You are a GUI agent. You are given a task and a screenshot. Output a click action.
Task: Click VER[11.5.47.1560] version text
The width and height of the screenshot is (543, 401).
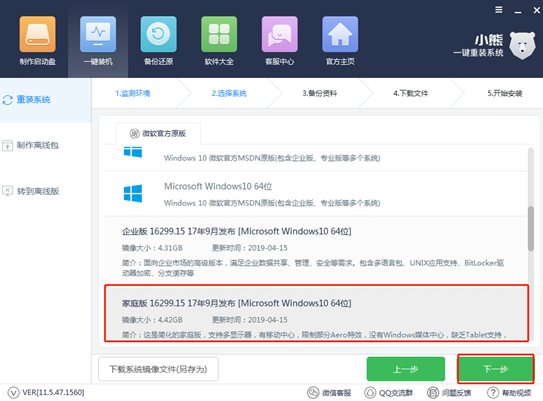53,392
